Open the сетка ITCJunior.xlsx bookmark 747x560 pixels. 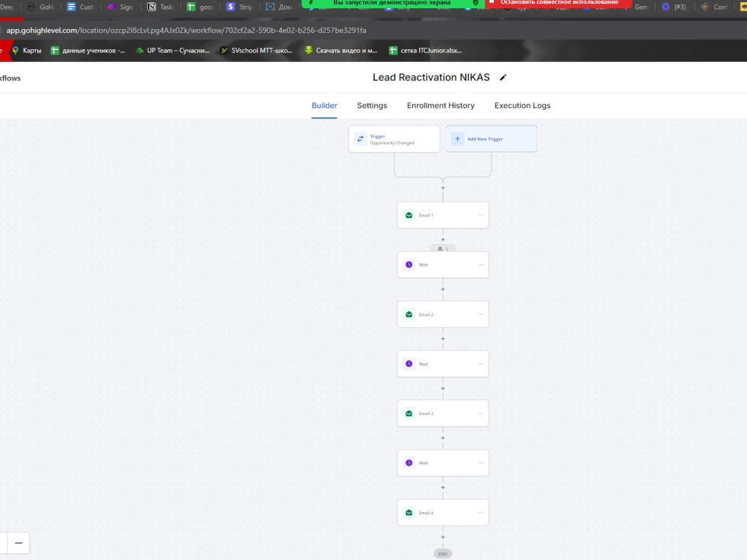point(426,51)
